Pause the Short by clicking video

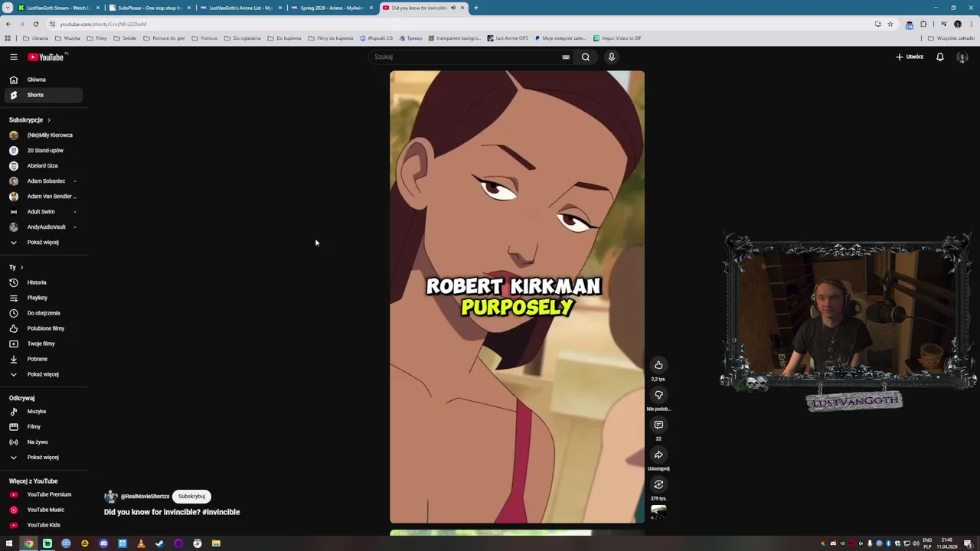517,297
